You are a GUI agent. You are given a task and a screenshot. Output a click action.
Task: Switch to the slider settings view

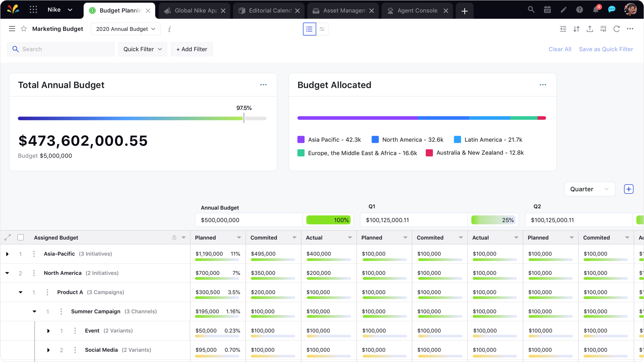[322, 29]
